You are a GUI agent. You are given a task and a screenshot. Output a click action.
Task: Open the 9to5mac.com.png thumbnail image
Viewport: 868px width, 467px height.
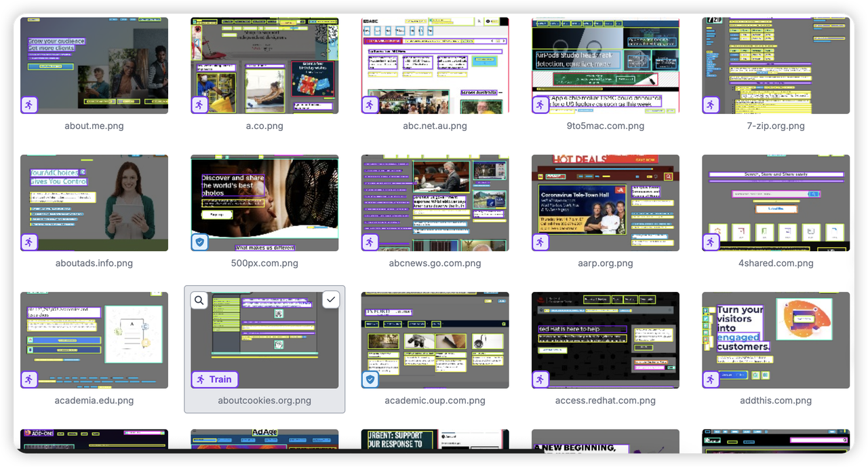[x=606, y=66]
